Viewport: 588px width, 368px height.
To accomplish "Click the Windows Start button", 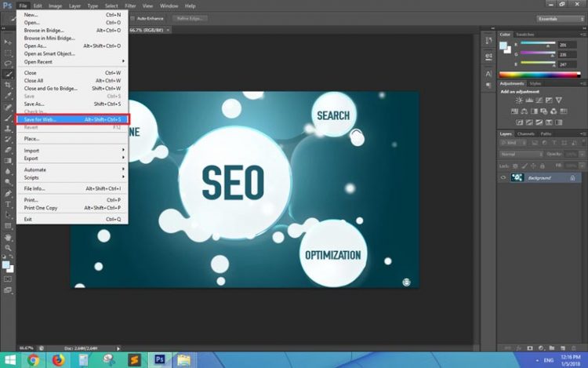I will pos(9,360).
